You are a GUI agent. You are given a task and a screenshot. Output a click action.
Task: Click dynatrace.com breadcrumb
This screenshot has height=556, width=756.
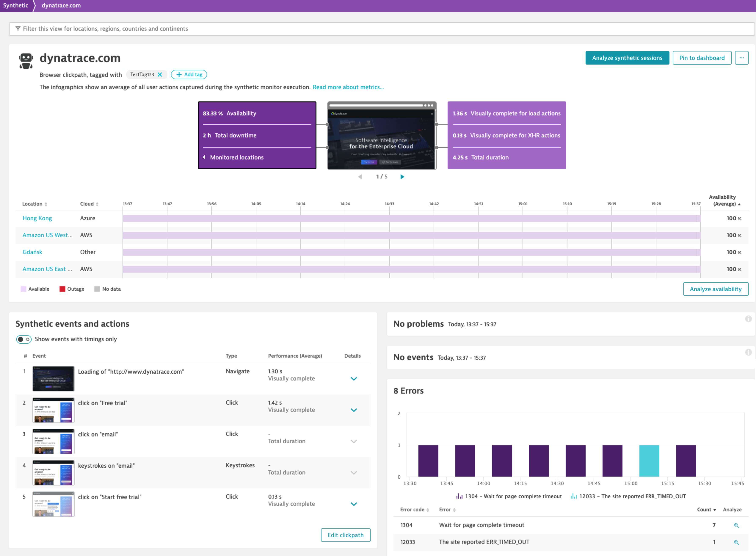click(x=61, y=5)
